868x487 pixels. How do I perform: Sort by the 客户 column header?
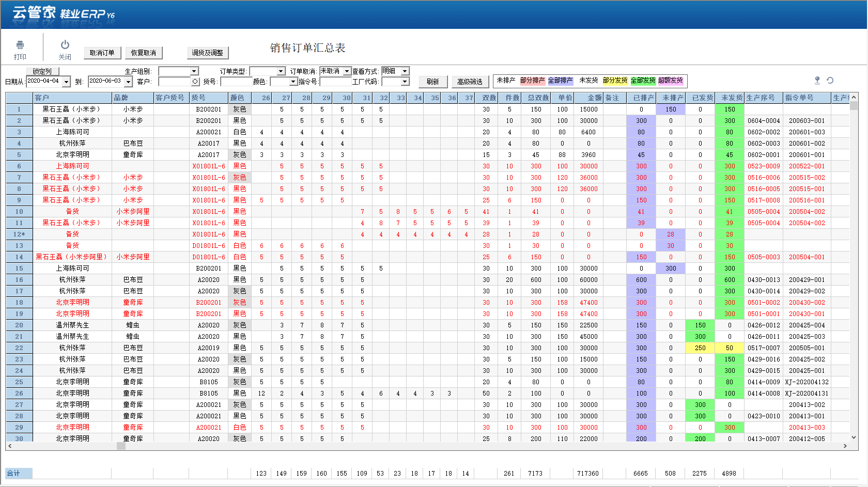point(72,98)
